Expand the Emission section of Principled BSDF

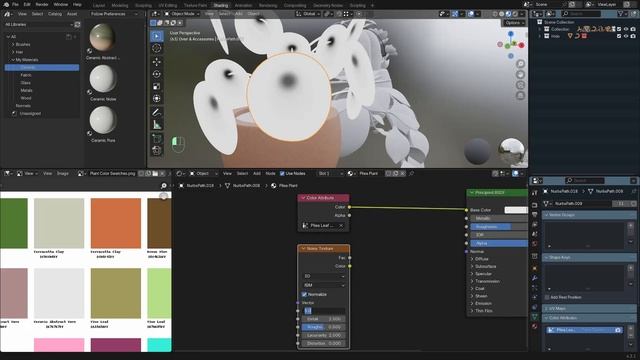pos(472,303)
